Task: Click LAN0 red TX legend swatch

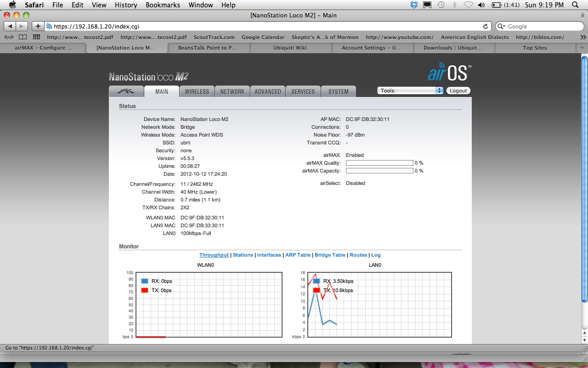Action: (317, 290)
